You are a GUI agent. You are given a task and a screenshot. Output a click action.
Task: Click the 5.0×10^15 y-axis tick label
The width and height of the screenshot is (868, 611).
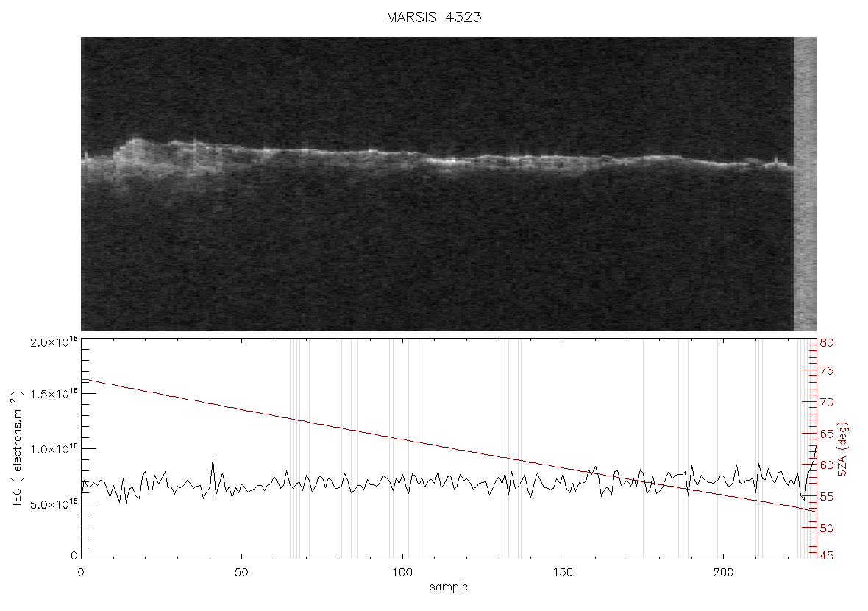tap(54, 504)
